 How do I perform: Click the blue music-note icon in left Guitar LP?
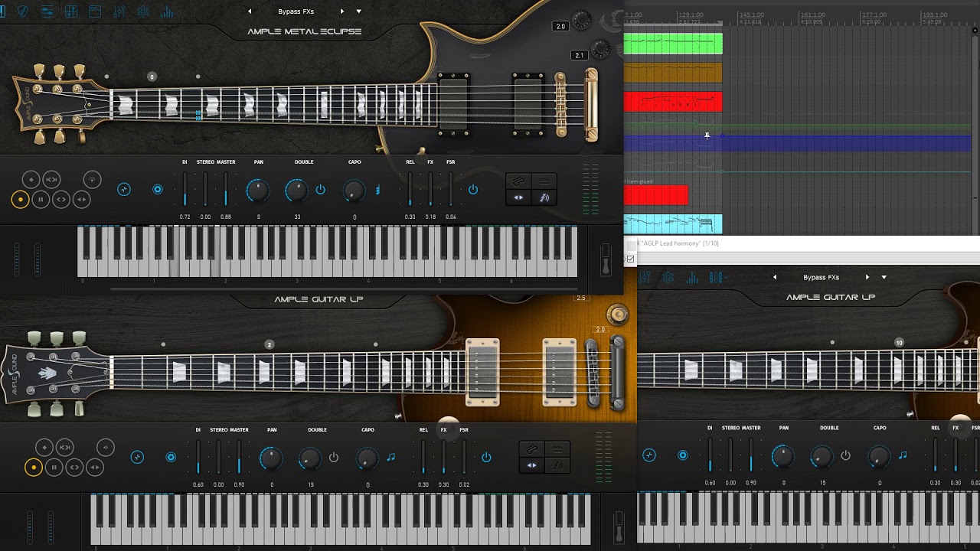[x=391, y=458]
